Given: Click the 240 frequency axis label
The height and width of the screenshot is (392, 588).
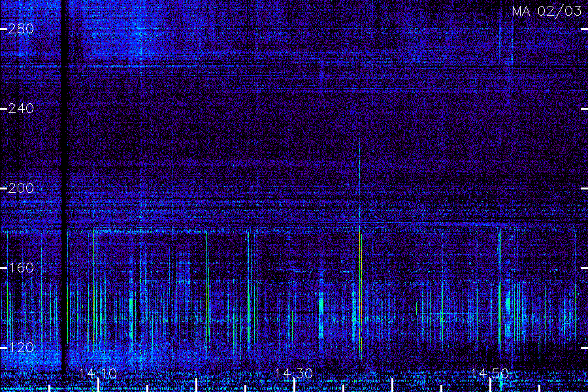Looking at the screenshot, I should (21, 109).
